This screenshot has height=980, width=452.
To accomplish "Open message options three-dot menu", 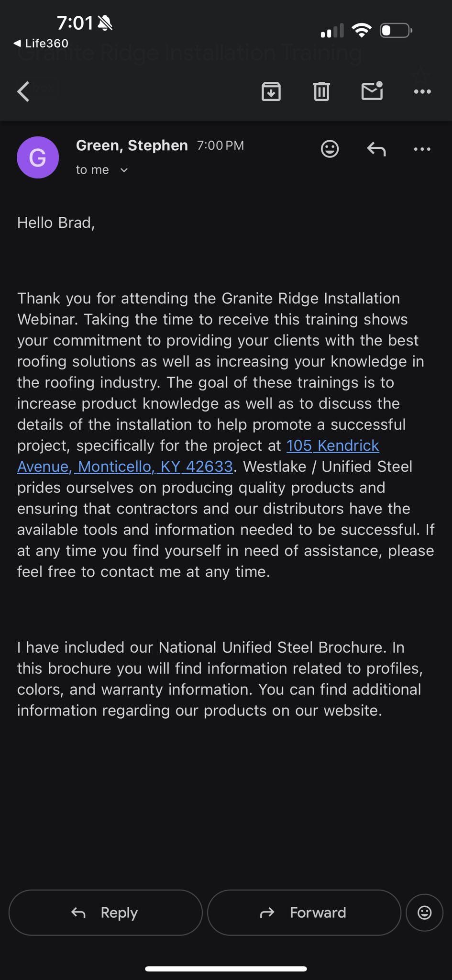I will click(422, 149).
